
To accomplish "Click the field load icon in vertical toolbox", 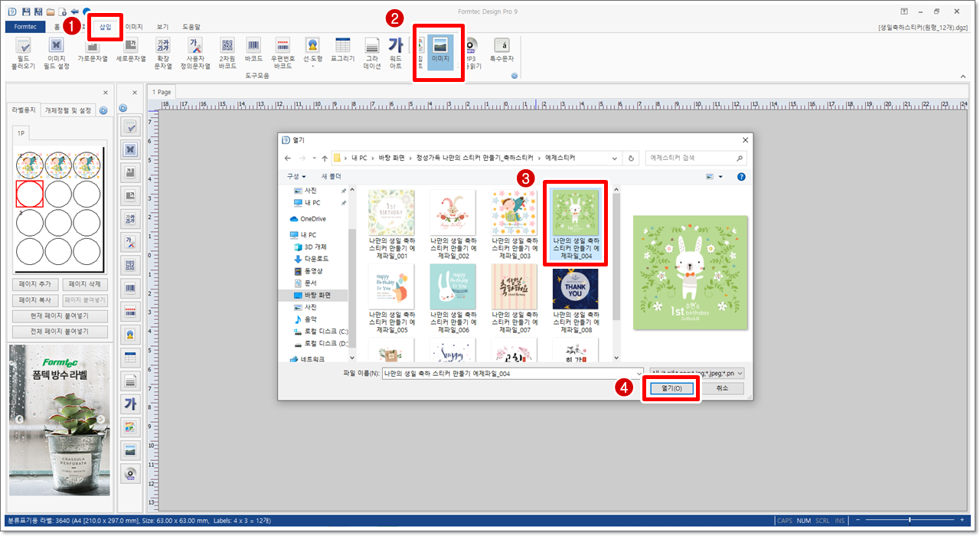I will coord(130,127).
